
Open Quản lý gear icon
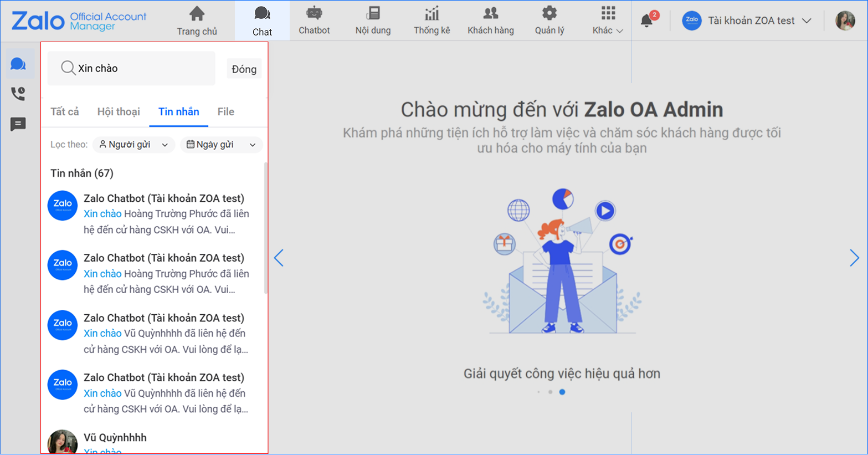pos(549,13)
